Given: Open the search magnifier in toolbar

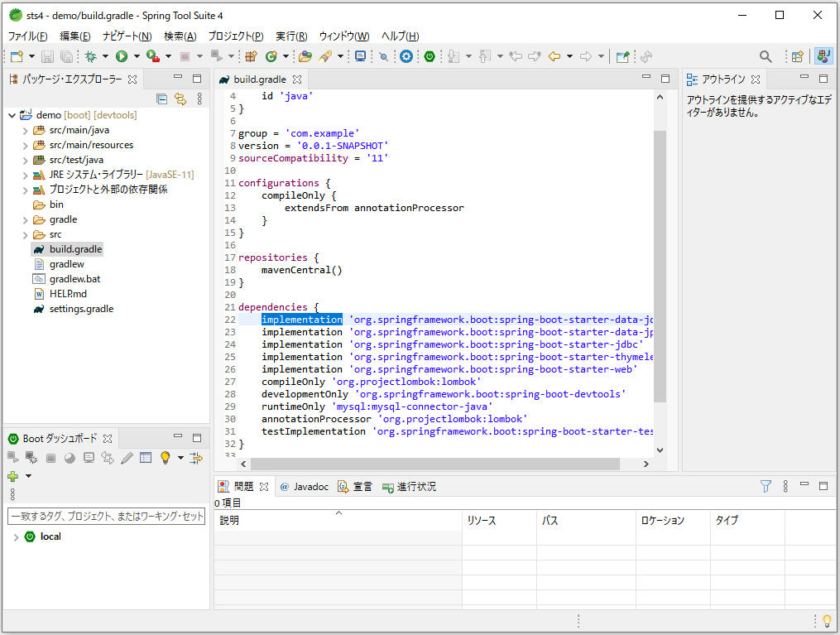Looking at the screenshot, I should pos(766,56).
